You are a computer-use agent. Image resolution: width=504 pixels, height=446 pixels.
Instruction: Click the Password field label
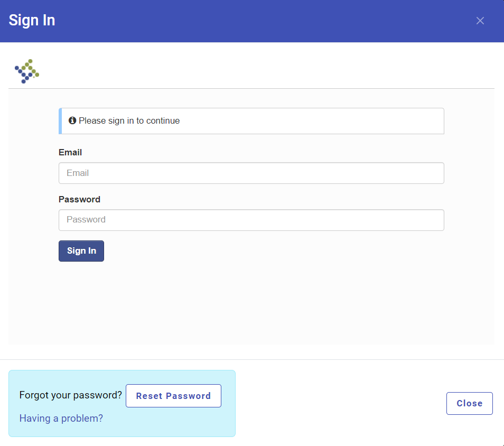(79, 199)
